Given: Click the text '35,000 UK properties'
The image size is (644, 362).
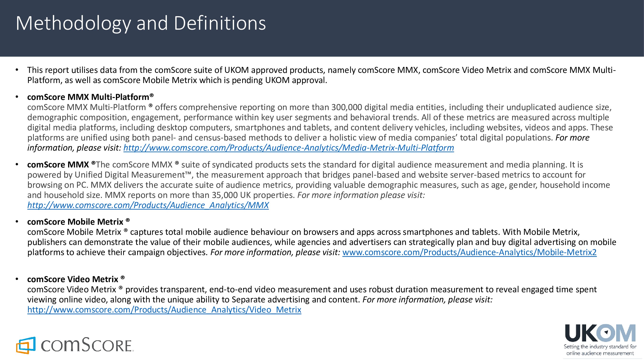Looking at the screenshot, I should click(x=253, y=195).
